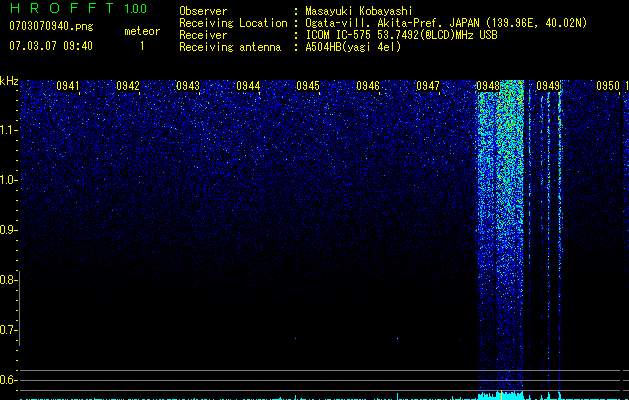
Task: Click the meteor count value 1
Action: tap(142, 46)
